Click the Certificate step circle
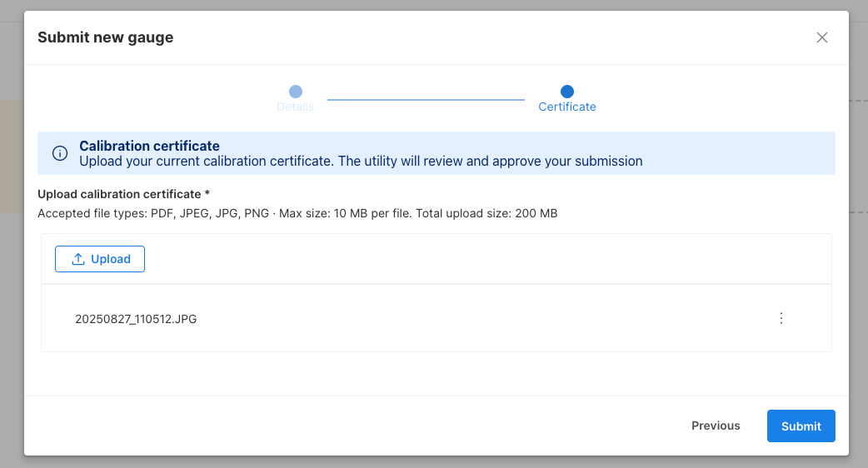Viewport: 868px width, 468px height. coord(567,92)
